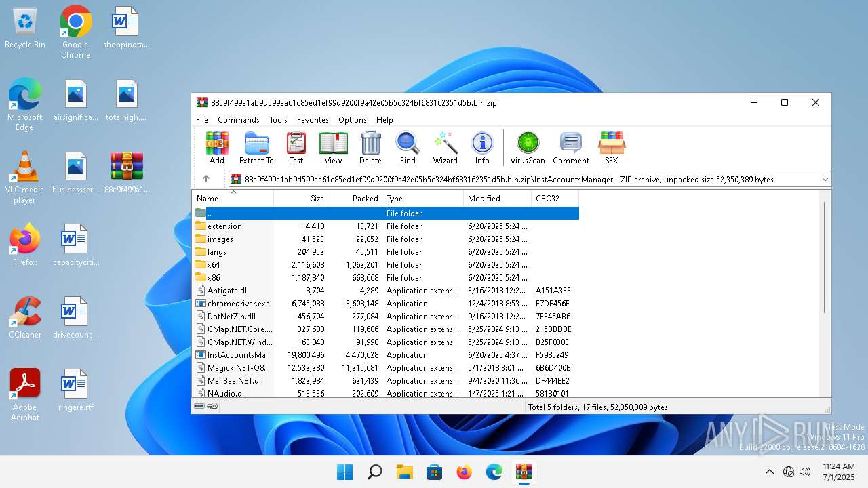Open the Favorites menu

(x=313, y=119)
